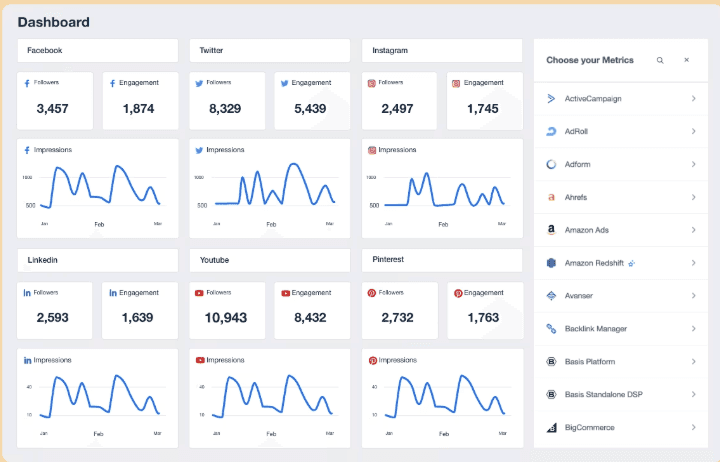720x462 pixels.
Task: Expand the Basis Platform chevron arrow
Action: pyautogui.click(x=693, y=361)
